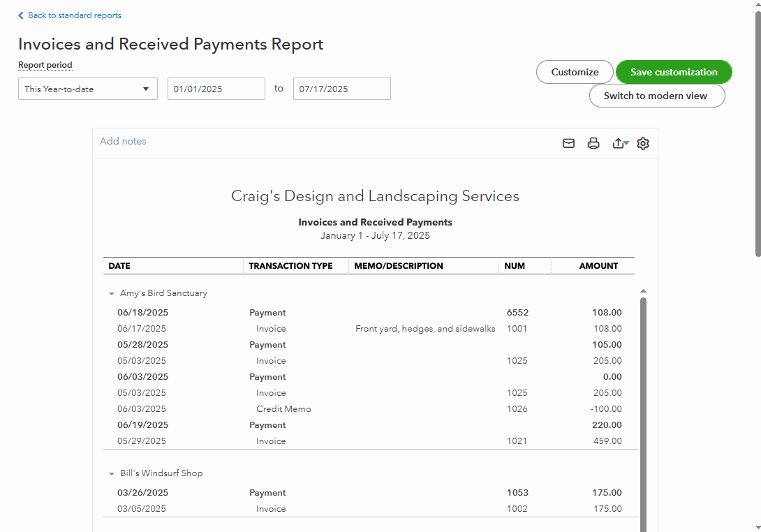Screen dimensions: 761x532
Task: Open the 06/19/2025 payment of 220.00
Action: (369, 424)
